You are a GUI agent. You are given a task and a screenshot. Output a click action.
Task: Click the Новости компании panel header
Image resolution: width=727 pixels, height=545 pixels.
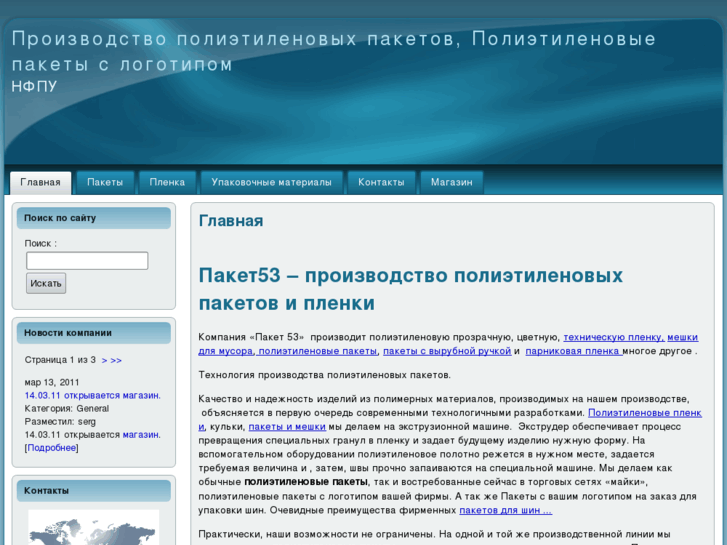94,333
